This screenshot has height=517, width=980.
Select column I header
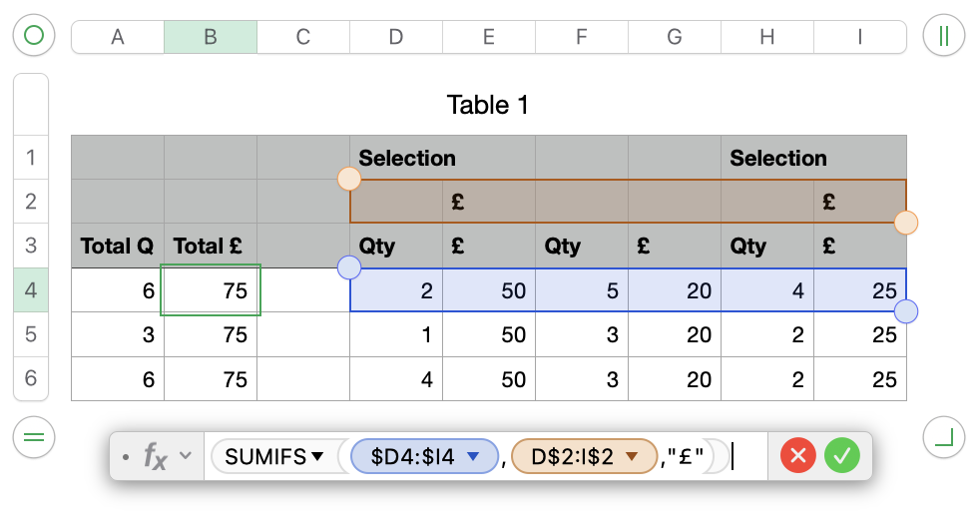pyautogui.click(x=859, y=37)
